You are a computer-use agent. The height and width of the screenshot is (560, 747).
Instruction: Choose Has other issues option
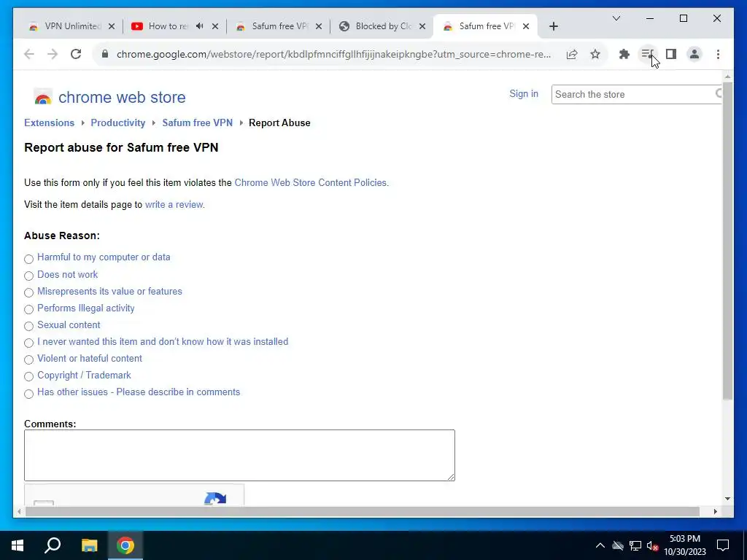29,393
